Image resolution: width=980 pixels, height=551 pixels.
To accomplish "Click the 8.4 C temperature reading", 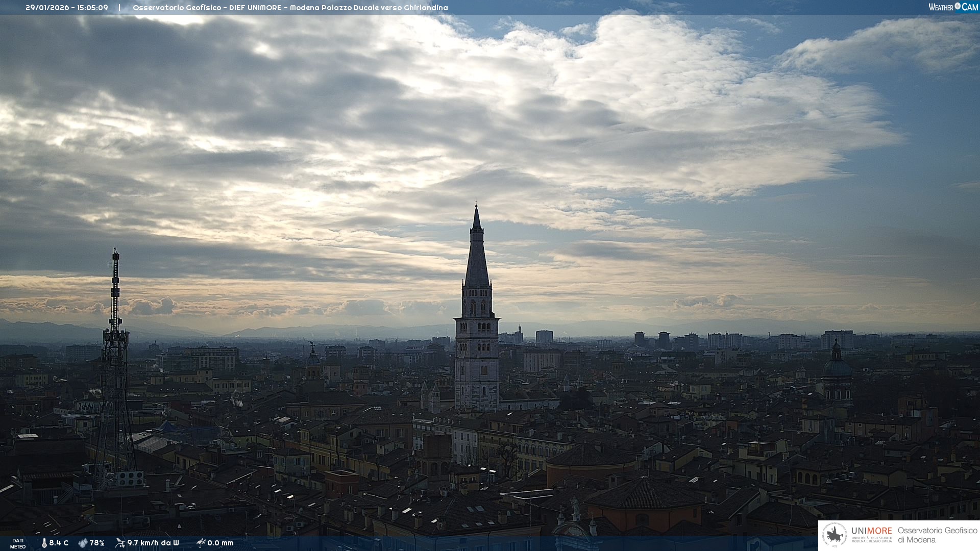I will 59,543.
